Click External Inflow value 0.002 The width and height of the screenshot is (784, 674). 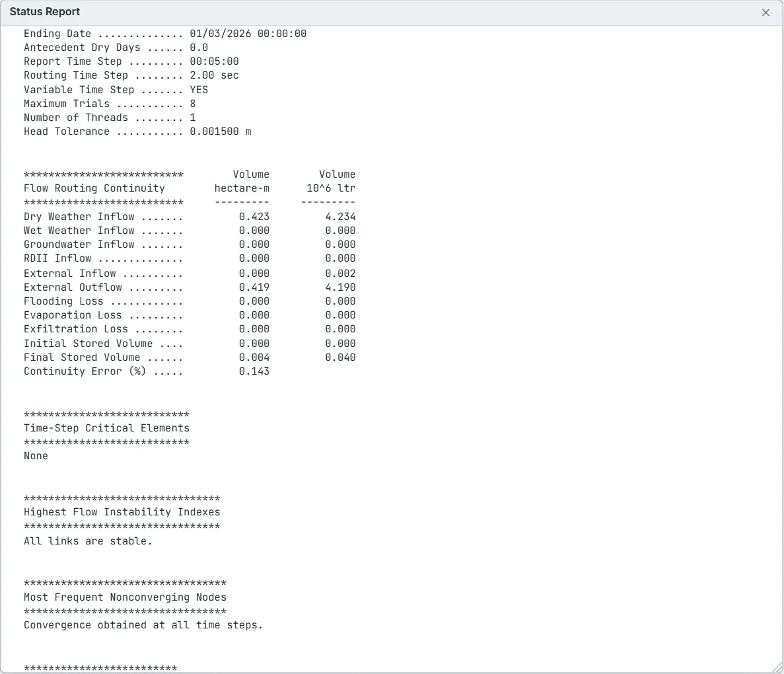[341, 274]
